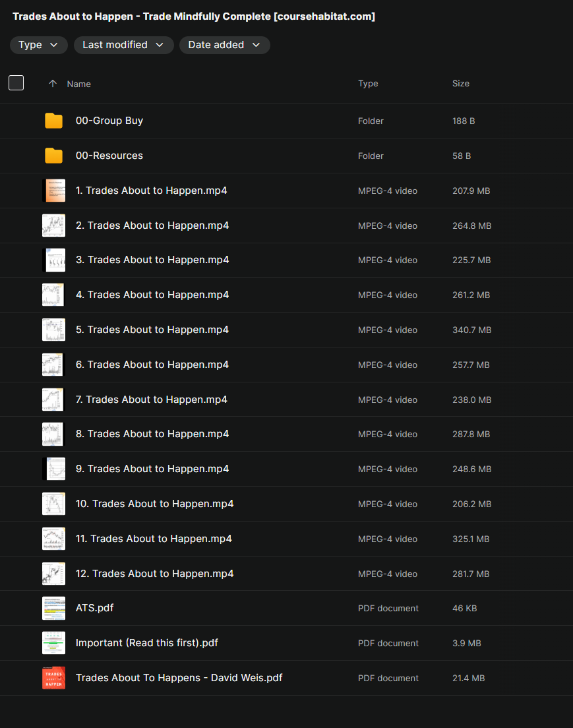573x728 pixels.
Task: Click thumbnail of 1. Trades About to Happen.mp4
Action: [53, 191]
